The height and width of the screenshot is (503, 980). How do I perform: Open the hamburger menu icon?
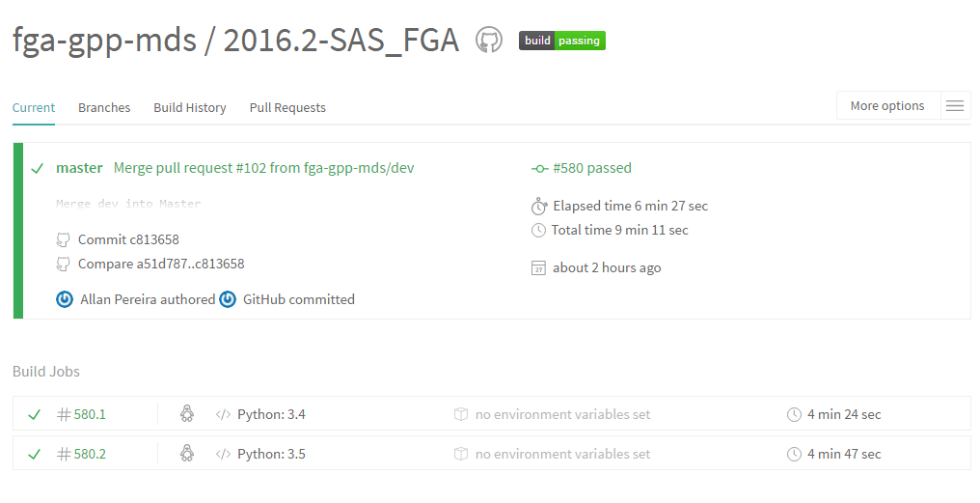coord(955,106)
